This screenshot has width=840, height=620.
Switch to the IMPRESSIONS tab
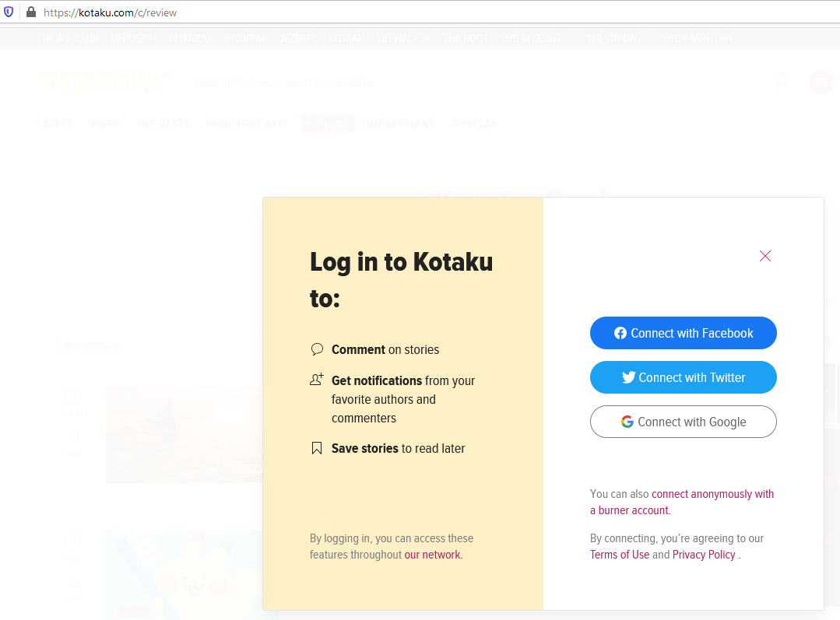point(400,123)
